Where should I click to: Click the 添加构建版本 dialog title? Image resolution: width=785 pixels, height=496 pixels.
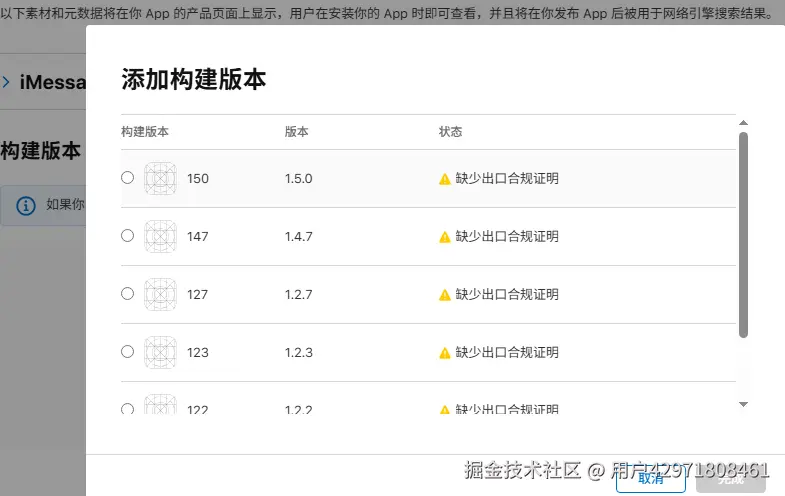(194, 80)
